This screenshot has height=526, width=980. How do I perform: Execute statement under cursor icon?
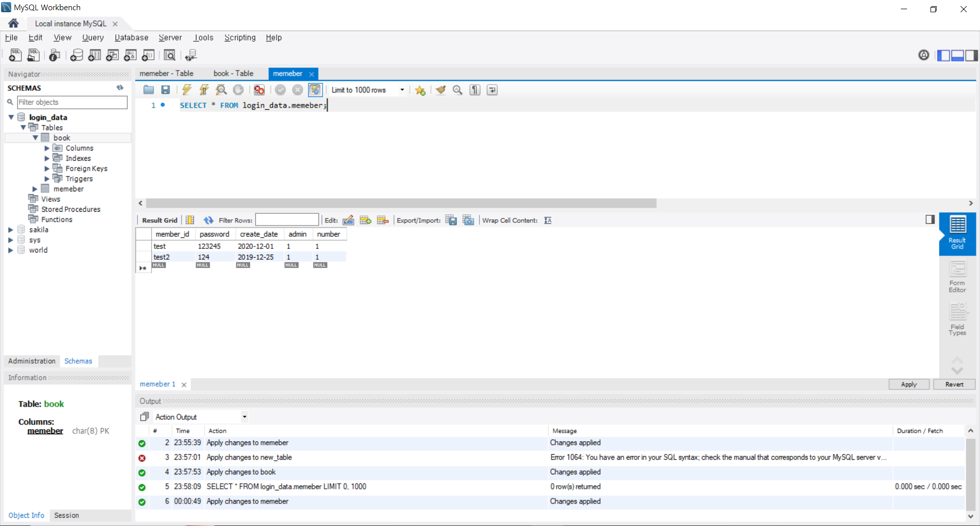click(204, 90)
